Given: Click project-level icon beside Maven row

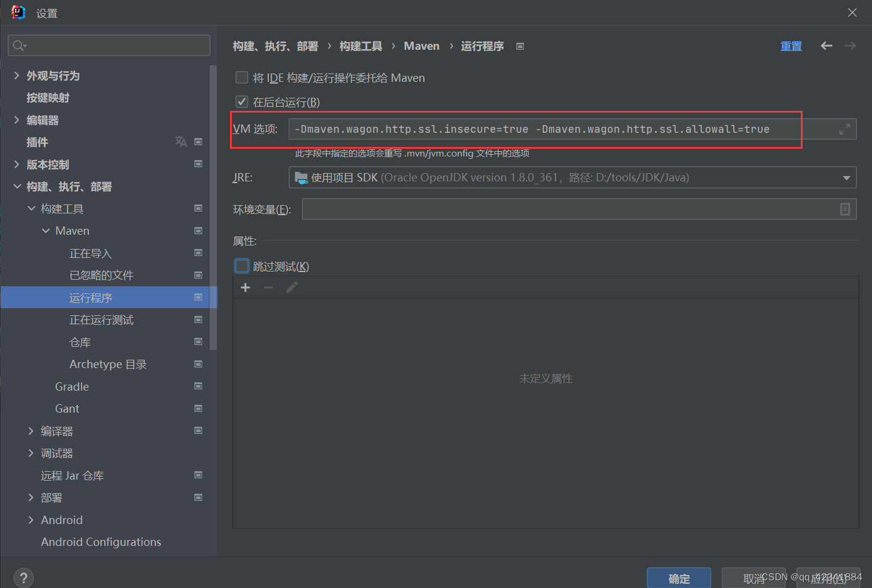Looking at the screenshot, I should point(199,231).
